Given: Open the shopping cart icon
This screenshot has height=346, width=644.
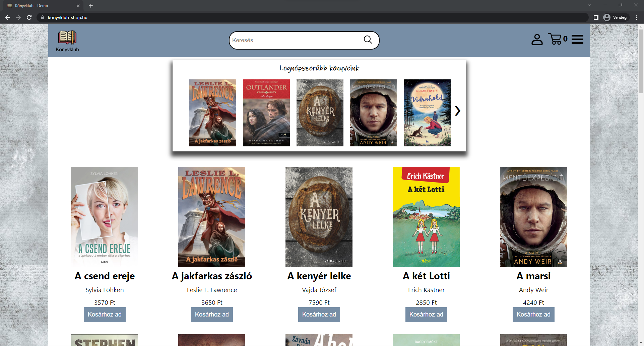Looking at the screenshot, I should [x=555, y=39].
